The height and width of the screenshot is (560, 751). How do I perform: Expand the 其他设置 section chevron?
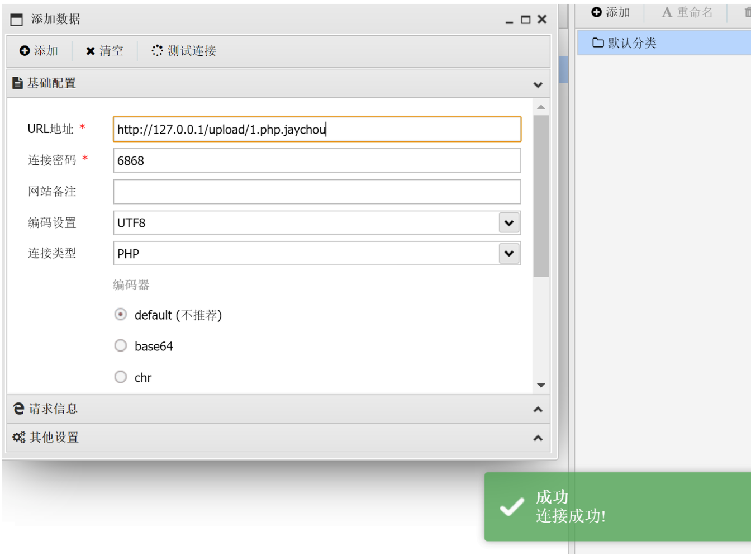538,438
